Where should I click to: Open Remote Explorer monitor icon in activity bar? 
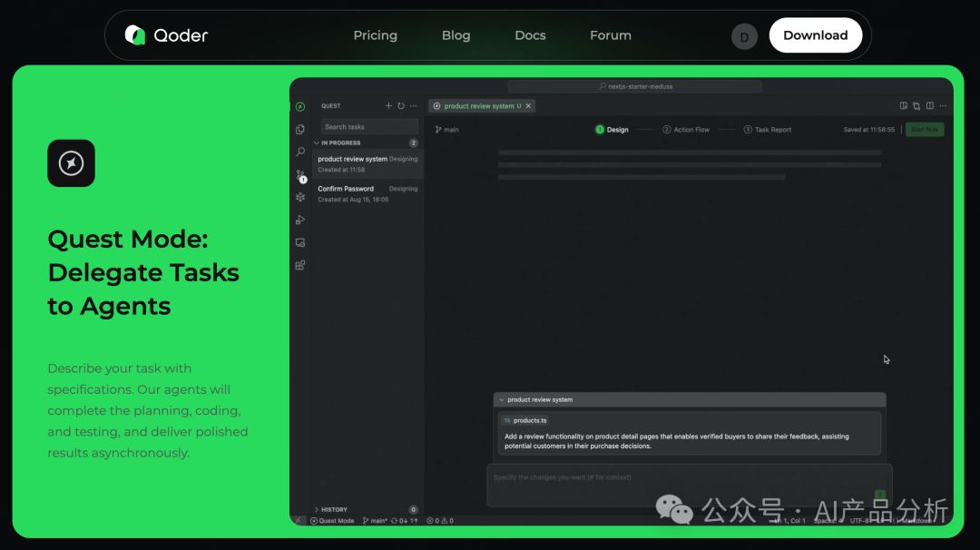[300, 242]
